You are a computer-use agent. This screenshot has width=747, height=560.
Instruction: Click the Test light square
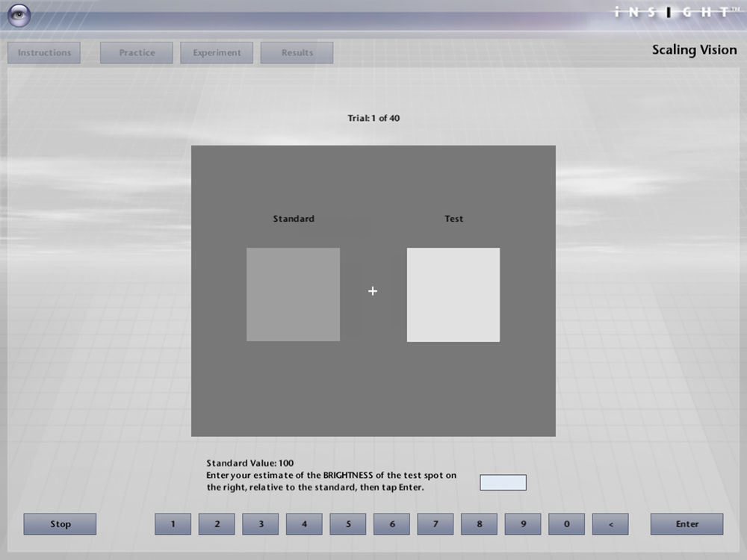click(x=453, y=295)
